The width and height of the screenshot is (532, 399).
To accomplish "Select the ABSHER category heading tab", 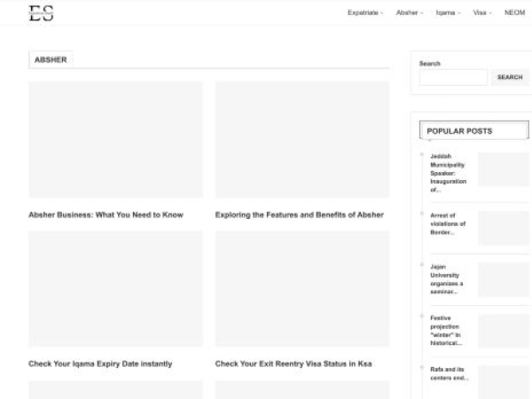I will (50, 59).
